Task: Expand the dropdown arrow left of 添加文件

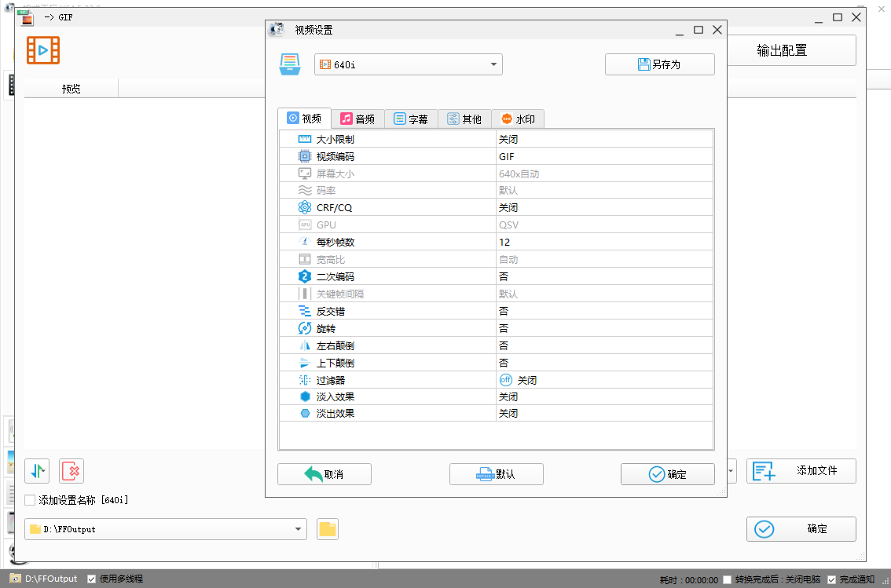Action: [731, 471]
